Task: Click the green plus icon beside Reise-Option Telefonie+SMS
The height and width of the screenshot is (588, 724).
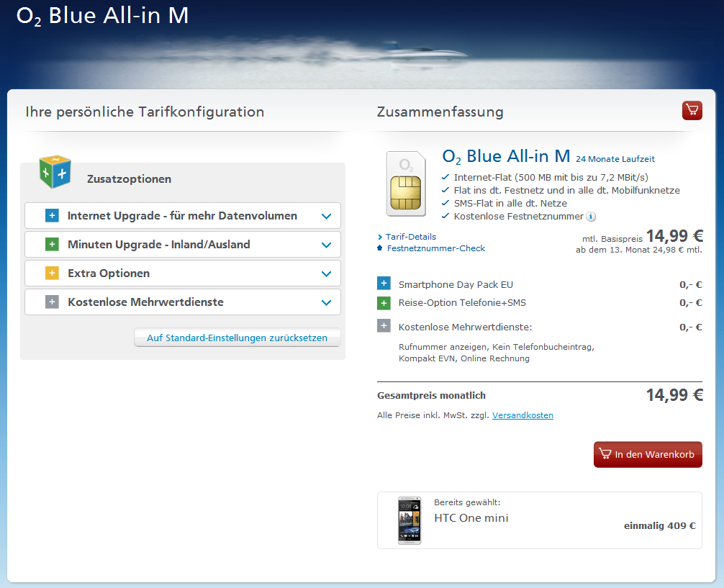Action: pyautogui.click(x=384, y=303)
